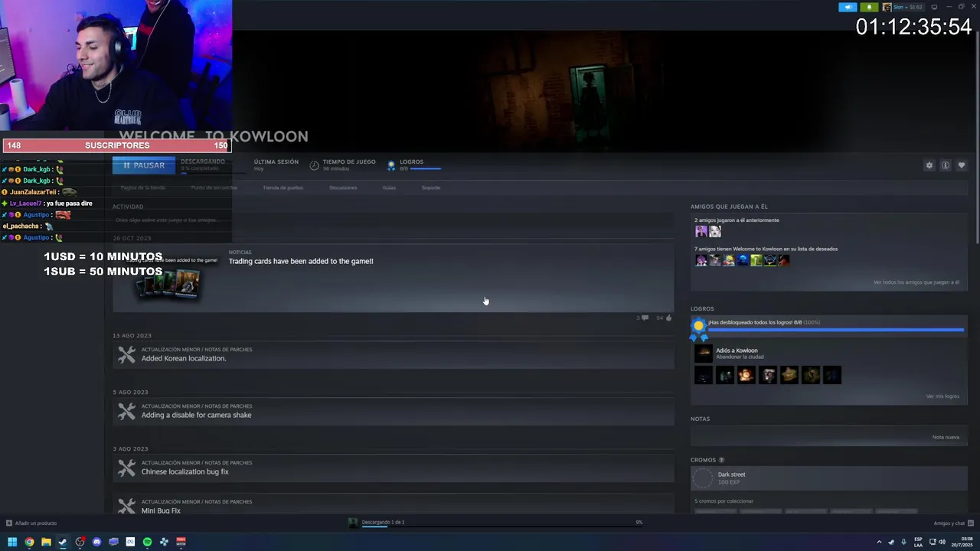Open Steam announcements megaphone icon
The width and height of the screenshot is (980, 551).
pos(848,7)
